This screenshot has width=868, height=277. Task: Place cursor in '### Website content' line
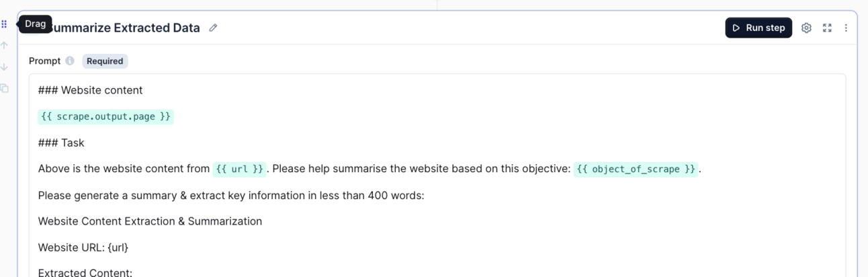coord(90,90)
